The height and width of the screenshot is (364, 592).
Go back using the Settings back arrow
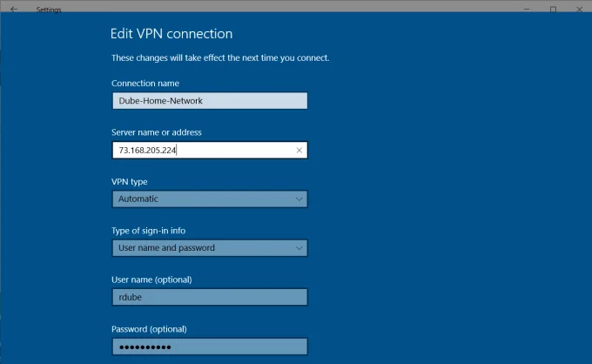[x=14, y=9]
